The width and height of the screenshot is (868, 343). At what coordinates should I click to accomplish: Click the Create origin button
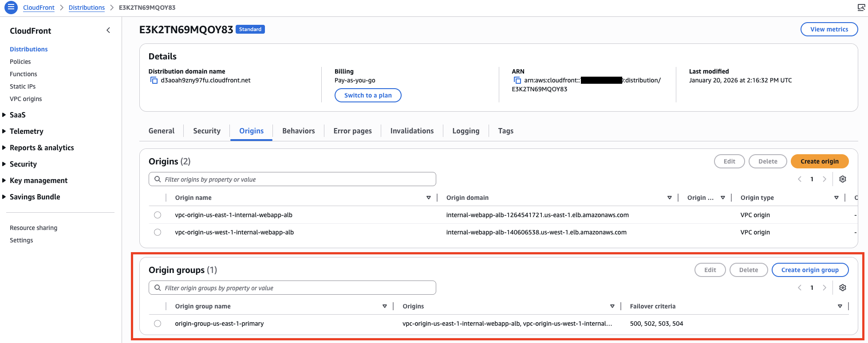coord(819,161)
